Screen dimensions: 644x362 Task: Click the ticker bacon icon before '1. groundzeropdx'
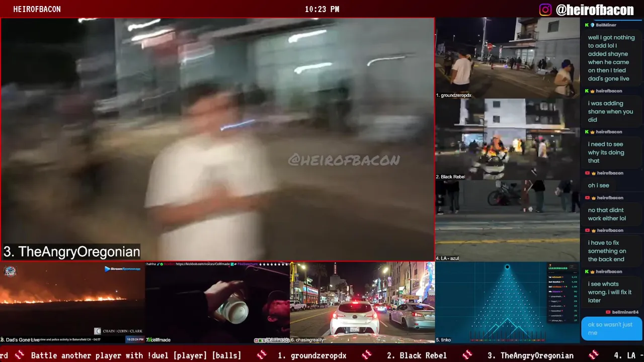click(x=262, y=355)
